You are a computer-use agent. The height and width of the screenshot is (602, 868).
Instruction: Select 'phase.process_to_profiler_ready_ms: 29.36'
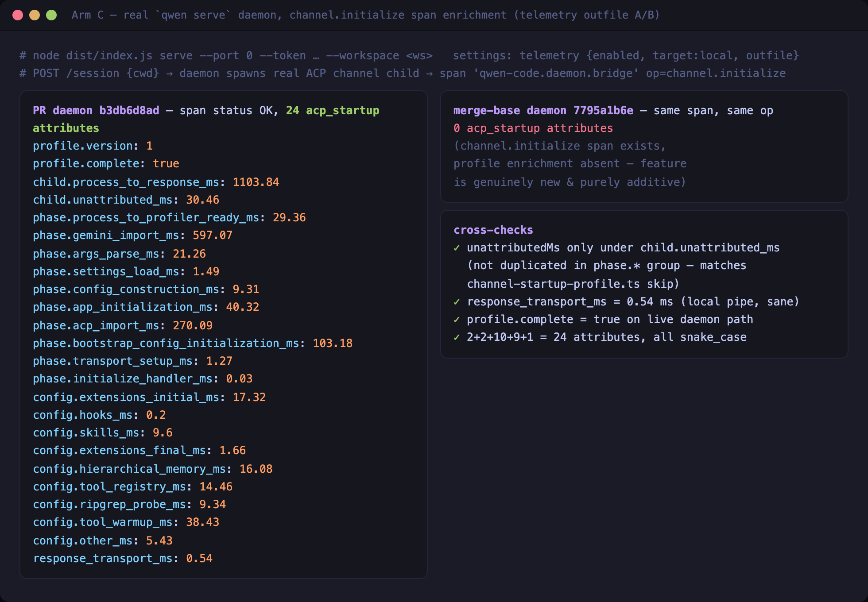point(170,217)
